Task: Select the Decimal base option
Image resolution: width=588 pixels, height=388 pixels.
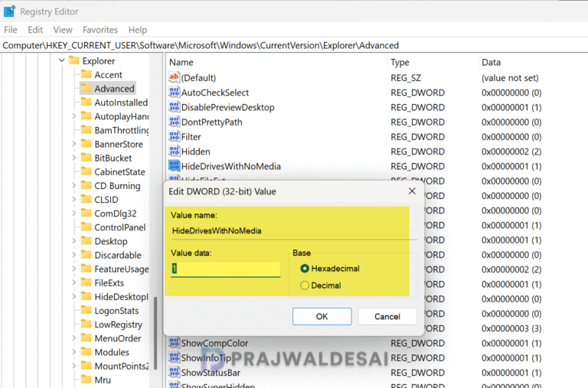Action: pos(305,285)
